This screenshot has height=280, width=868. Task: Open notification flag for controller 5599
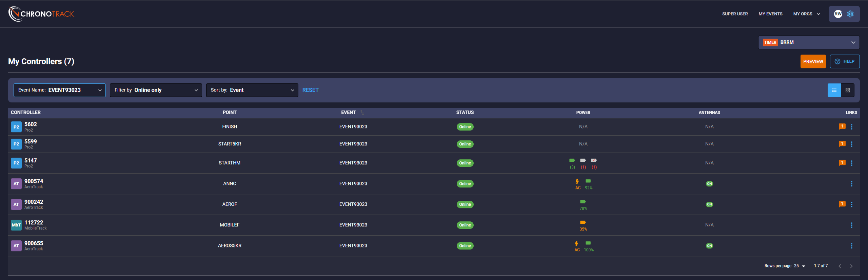842,144
